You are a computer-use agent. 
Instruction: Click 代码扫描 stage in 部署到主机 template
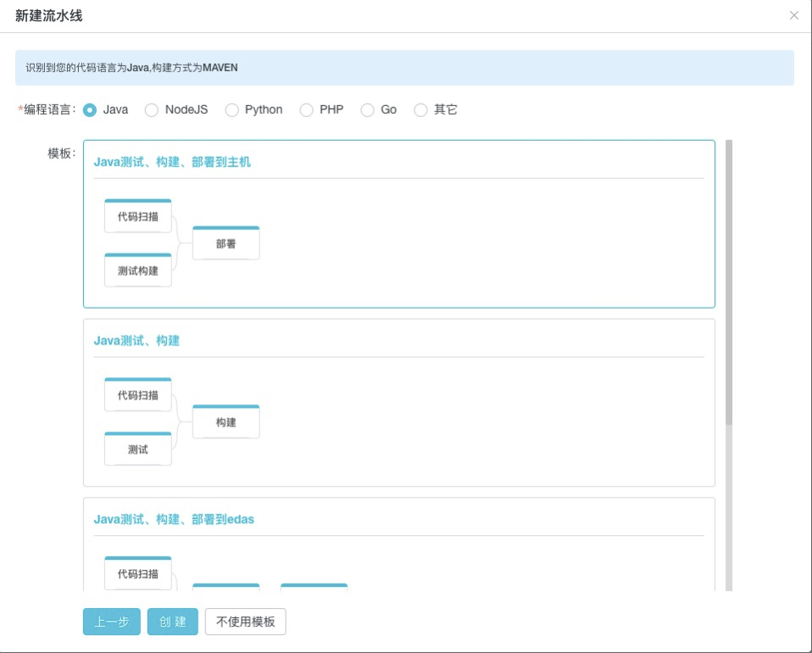click(x=138, y=216)
